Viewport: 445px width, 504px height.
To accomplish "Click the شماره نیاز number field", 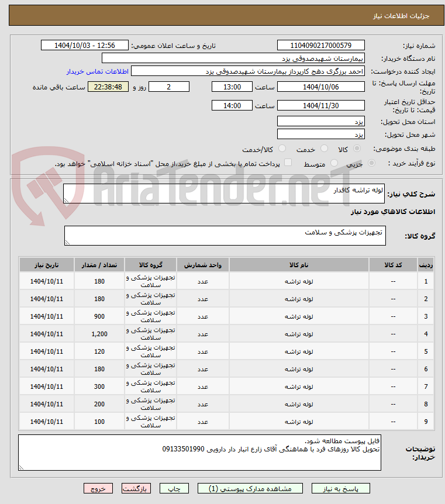I will 321,46.
